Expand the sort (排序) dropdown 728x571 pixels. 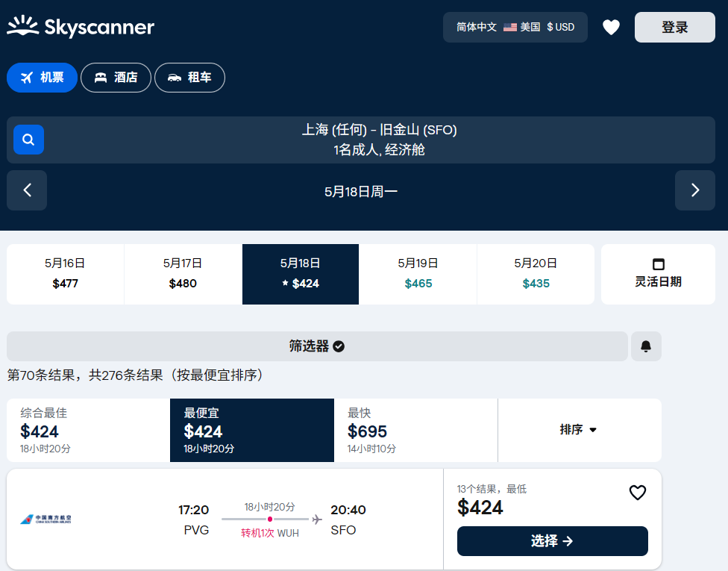(579, 430)
